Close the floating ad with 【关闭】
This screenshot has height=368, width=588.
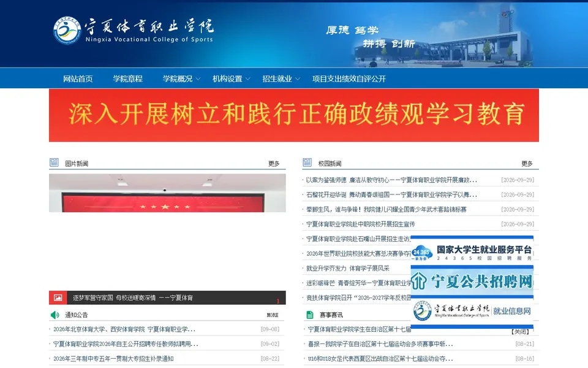tap(520, 332)
